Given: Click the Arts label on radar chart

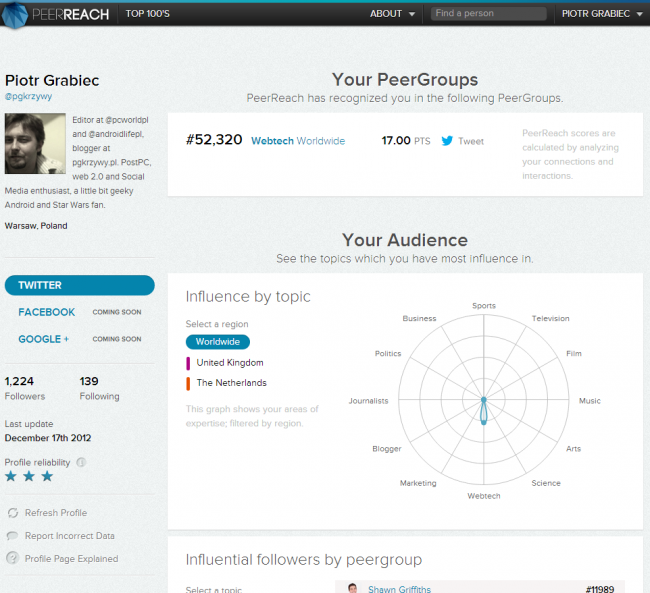Looking at the screenshot, I should point(573,449).
